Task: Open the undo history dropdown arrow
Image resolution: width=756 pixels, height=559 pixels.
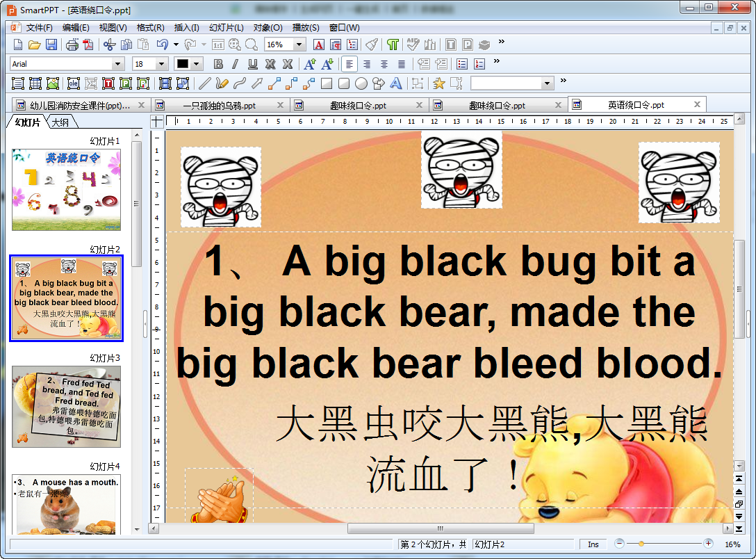Action: (x=176, y=45)
